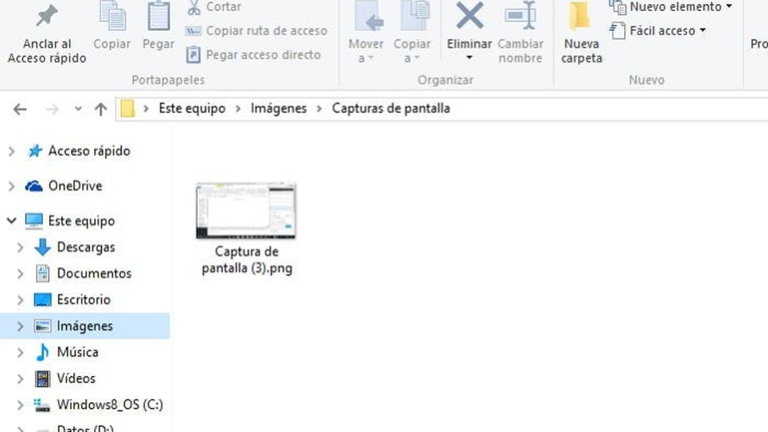The height and width of the screenshot is (432, 768).
Task: Click Capturas de pantalla in address path
Action: (x=391, y=108)
